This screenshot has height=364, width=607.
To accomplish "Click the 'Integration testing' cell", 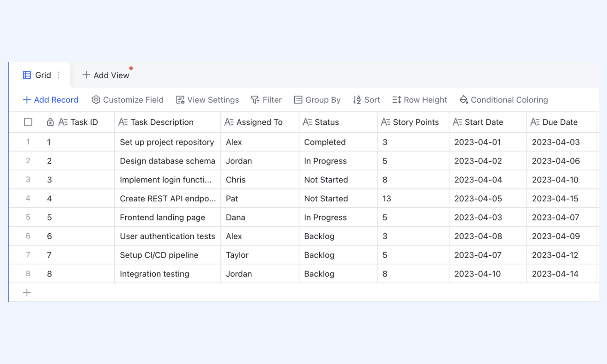I will click(168, 274).
